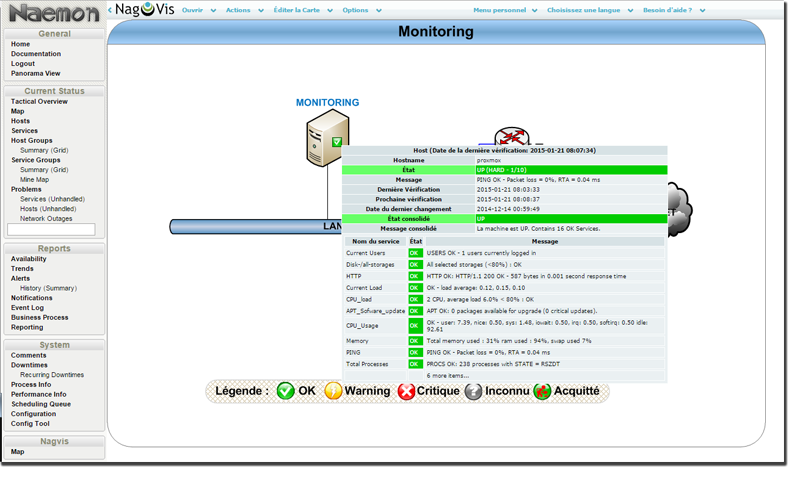This screenshot has width=800, height=479.
Task: Open the Documentation link
Action: [x=36, y=54]
